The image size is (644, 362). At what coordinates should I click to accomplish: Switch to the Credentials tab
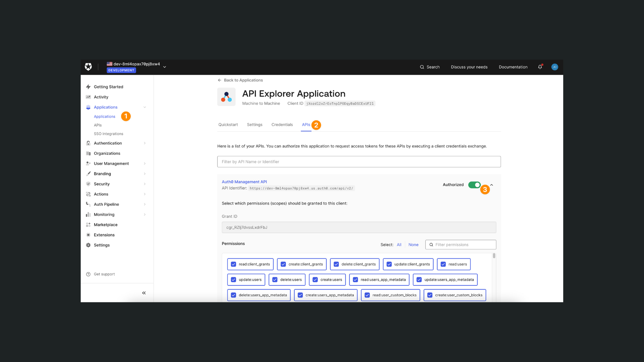(x=282, y=124)
